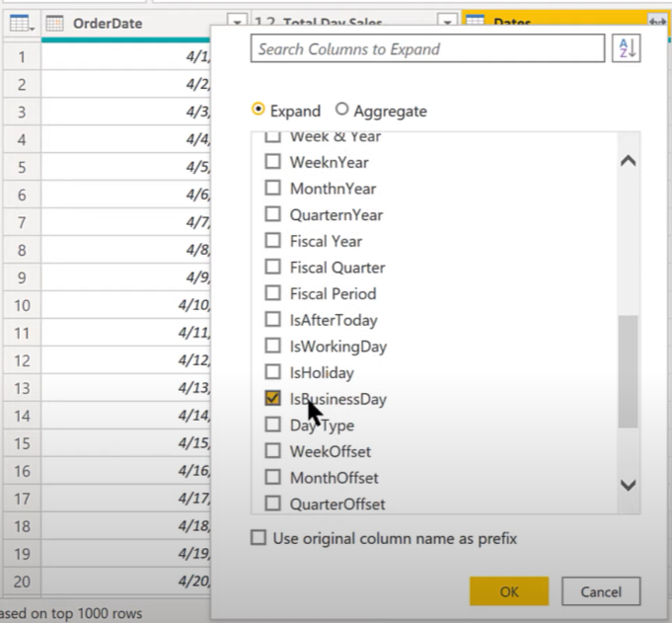Select row number 5

pyautogui.click(x=22, y=167)
